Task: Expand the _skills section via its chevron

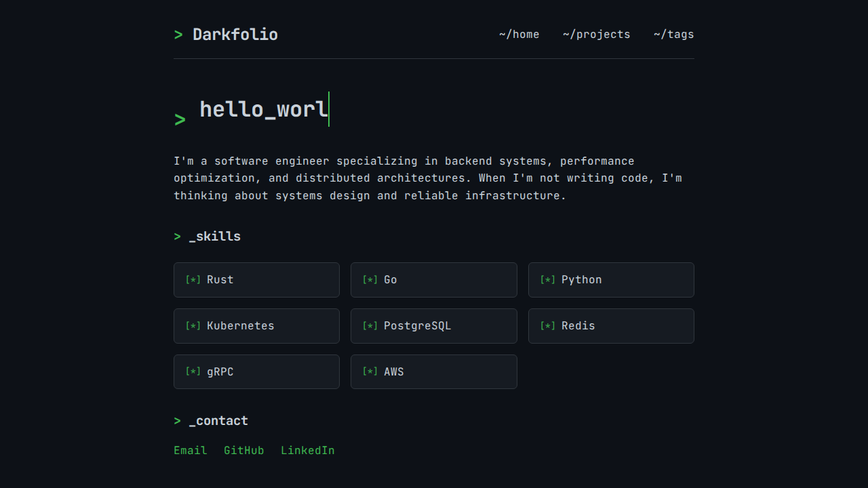Action: click(178, 236)
